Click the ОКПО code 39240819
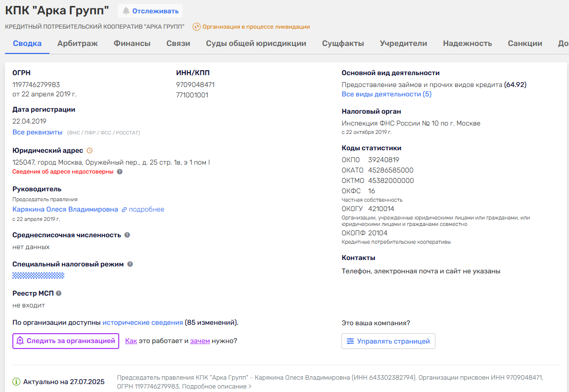Screen dimensions: 569x392 383,160
